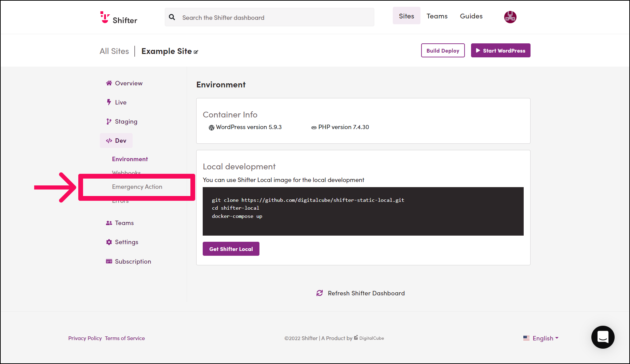Image resolution: width=630 pixels, height=364 pixels.
Task: Open the Privacy Policy link
Action: click(x=85, y=338)
